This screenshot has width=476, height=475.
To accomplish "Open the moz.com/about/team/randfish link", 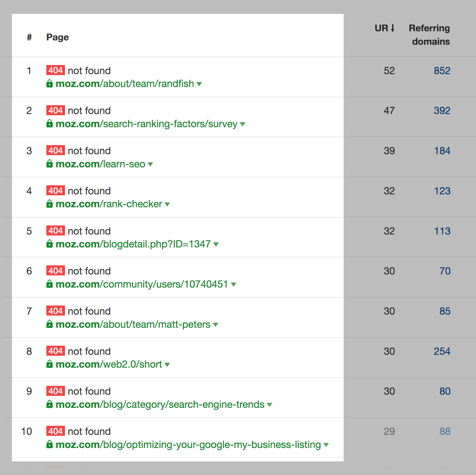I will [x=125, y=84].
